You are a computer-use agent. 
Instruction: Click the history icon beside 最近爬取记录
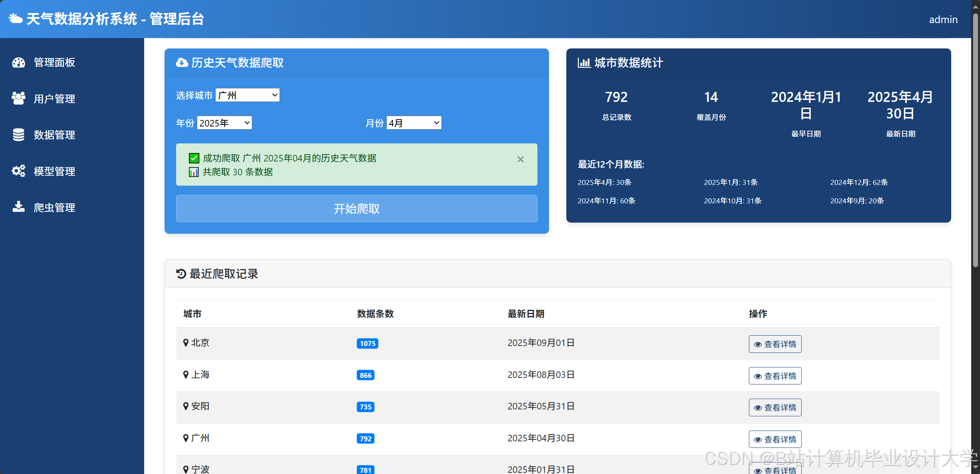(181, 274)
